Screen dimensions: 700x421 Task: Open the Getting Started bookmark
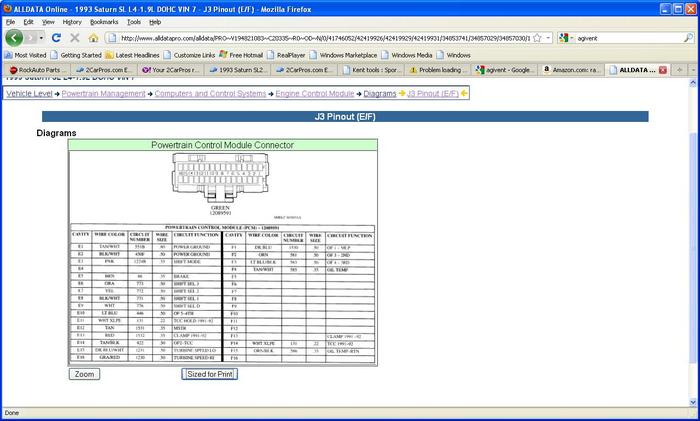(76, 55)
